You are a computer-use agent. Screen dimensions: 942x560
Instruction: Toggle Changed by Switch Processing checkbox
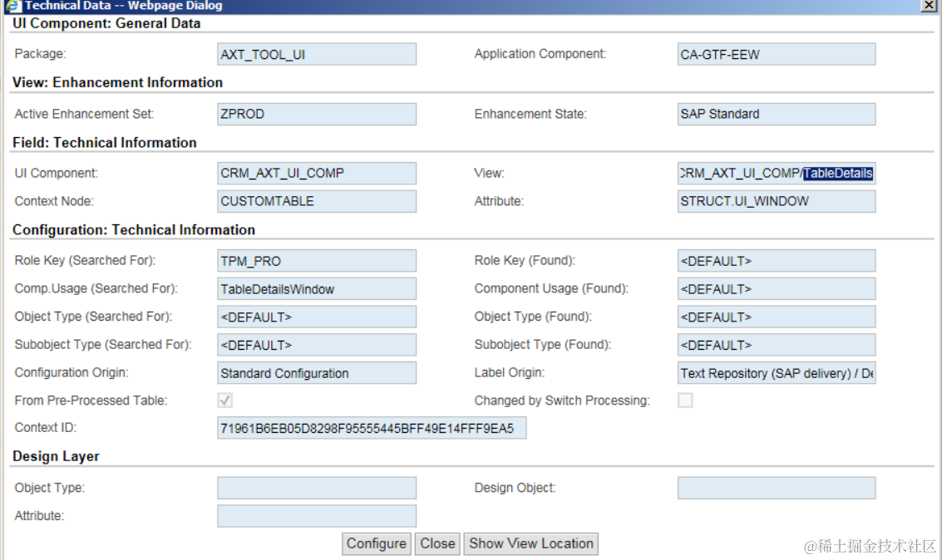(x=685, y=400)
